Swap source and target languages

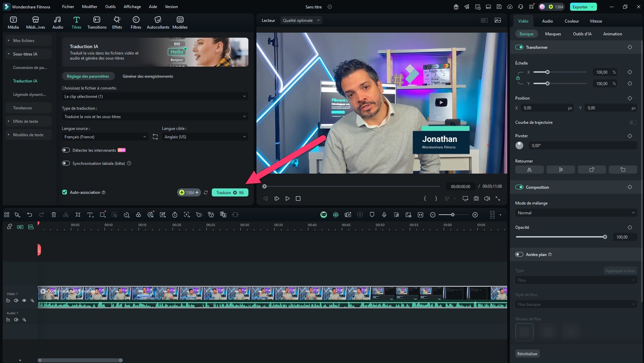155,137
